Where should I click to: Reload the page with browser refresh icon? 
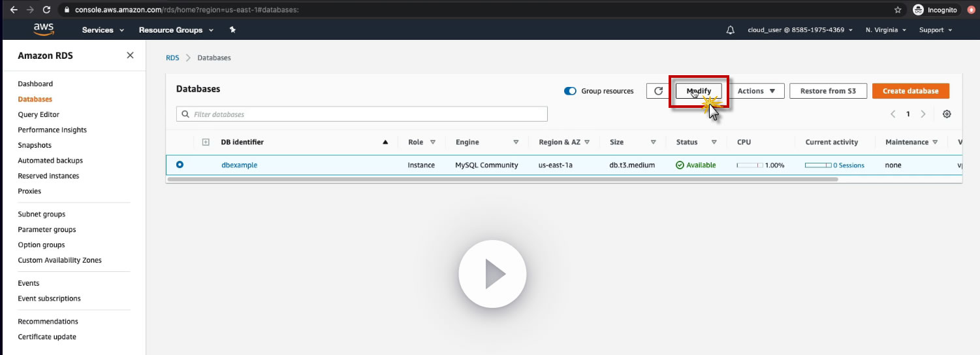point(46,10)
